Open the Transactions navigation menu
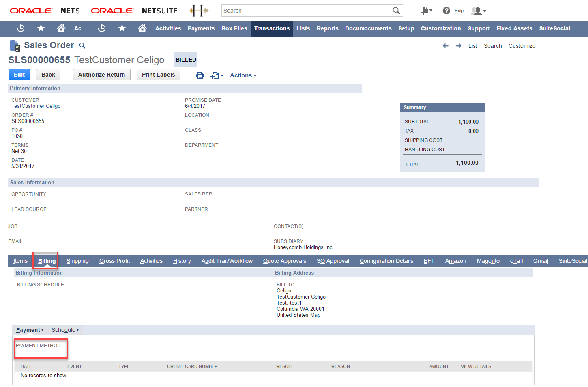The height and width of the screenshot is (387, 588). click(x=272, y=28)
